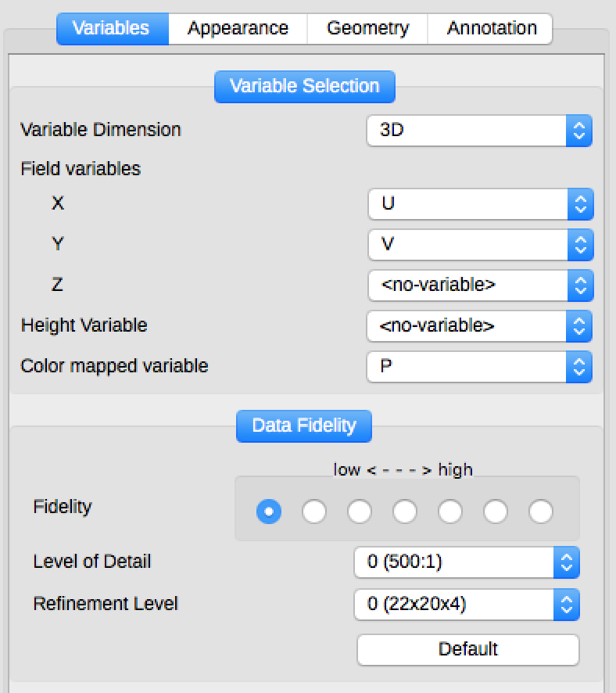The image size is (616, 693).
Task: Open the Level of Detail dropdown
Action: (x=467, y=562)
